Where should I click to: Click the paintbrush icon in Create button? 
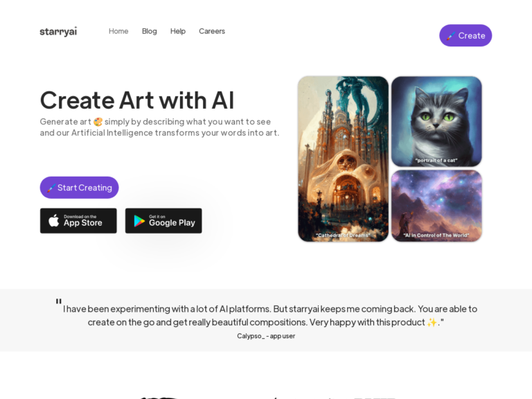[451, 36]
